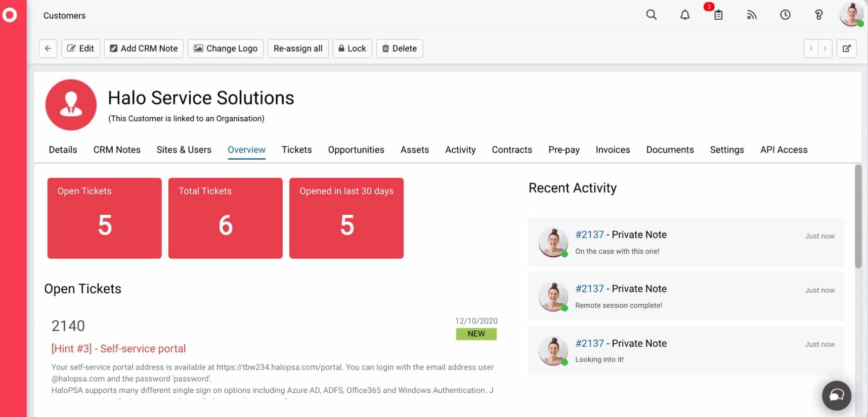The image size is (868, 417).
Task: Click the Open Tickets red tile
Action: tap(105, 218)
